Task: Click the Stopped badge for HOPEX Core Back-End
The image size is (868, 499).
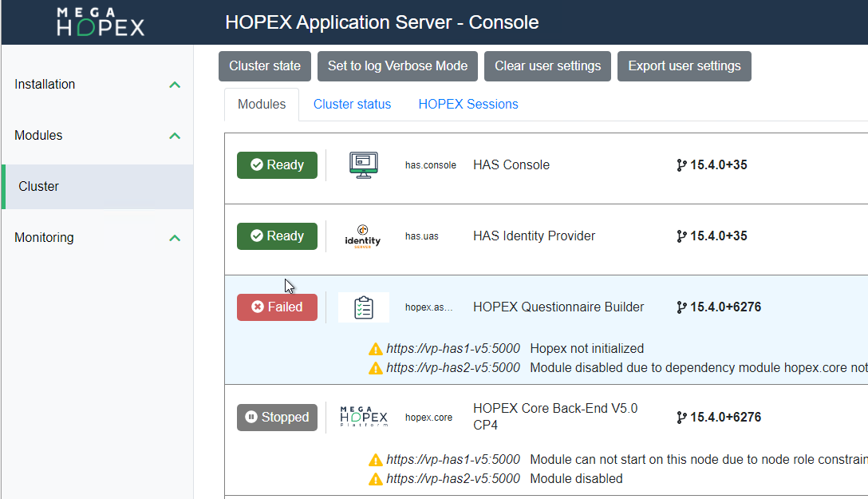Action: tap(277, 418)
